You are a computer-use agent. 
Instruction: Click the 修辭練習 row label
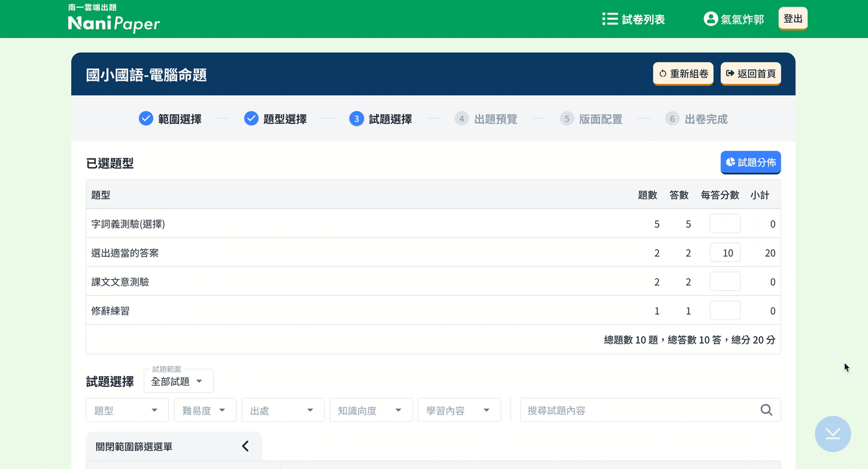coord(110,311)
